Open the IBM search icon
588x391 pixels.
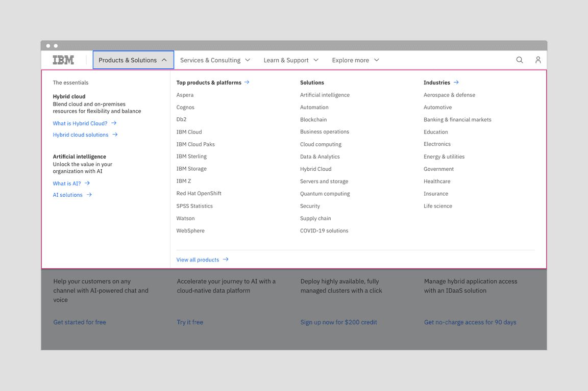520,60
